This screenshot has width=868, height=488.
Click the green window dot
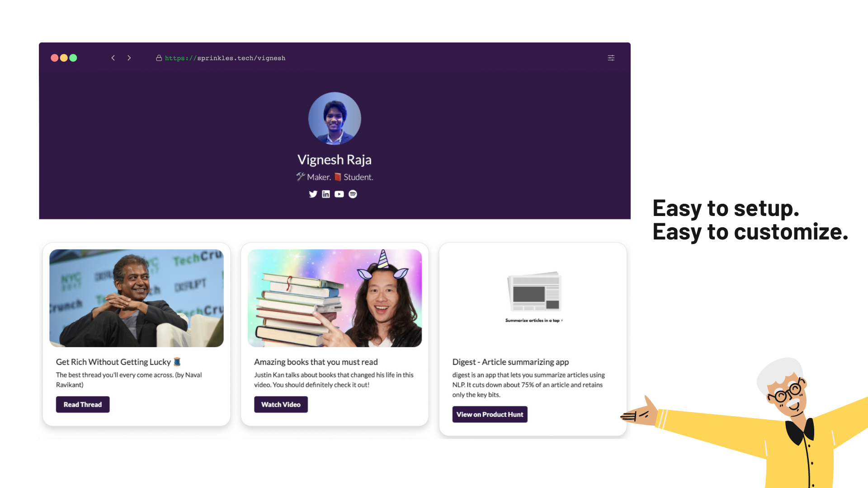(73, 58)
